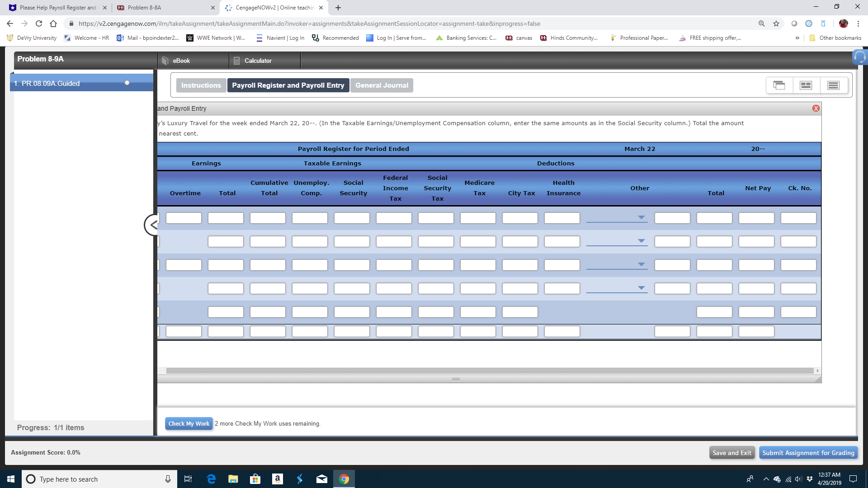This screenshot has width=868, height=488.
Task: Select the tiled panels layout icon
Action: tap(806, 85)
